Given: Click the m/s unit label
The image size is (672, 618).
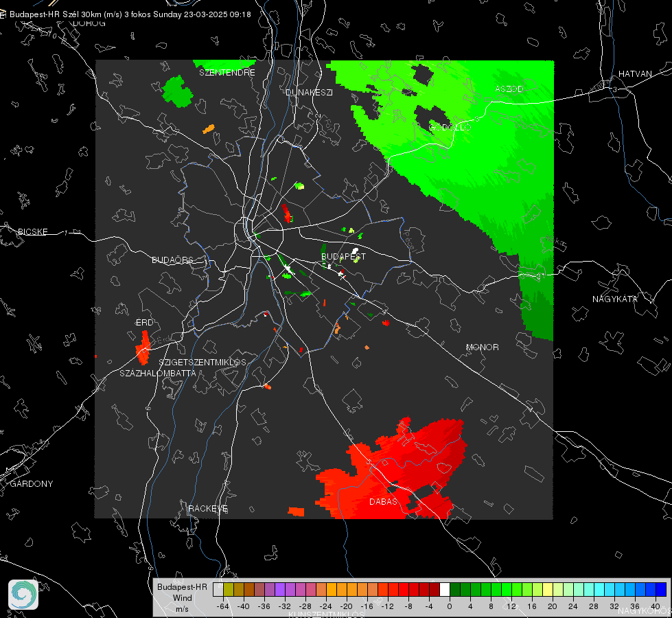Looking at the screenshot, I should pyautogui.click(x=182, y=608).
